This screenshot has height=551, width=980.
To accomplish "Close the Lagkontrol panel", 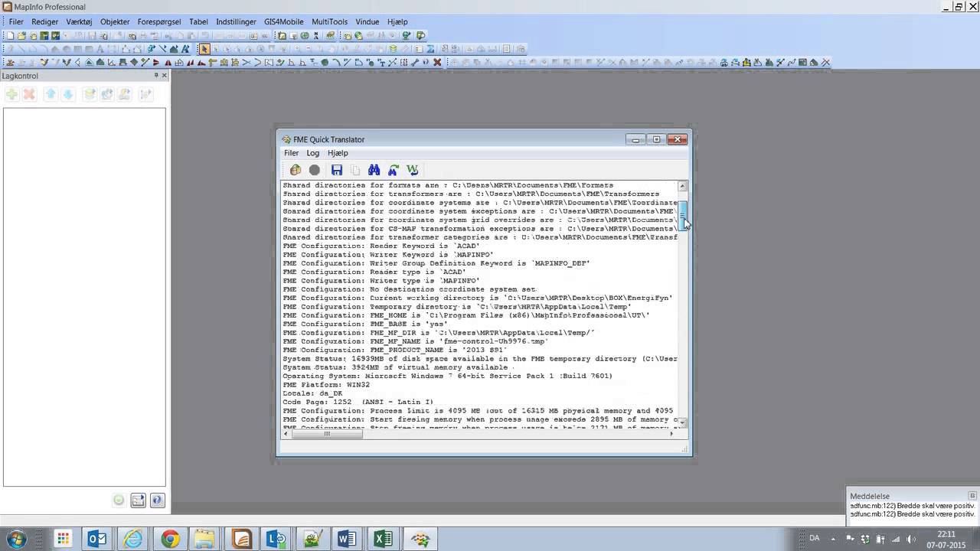I will click(164, 75).
